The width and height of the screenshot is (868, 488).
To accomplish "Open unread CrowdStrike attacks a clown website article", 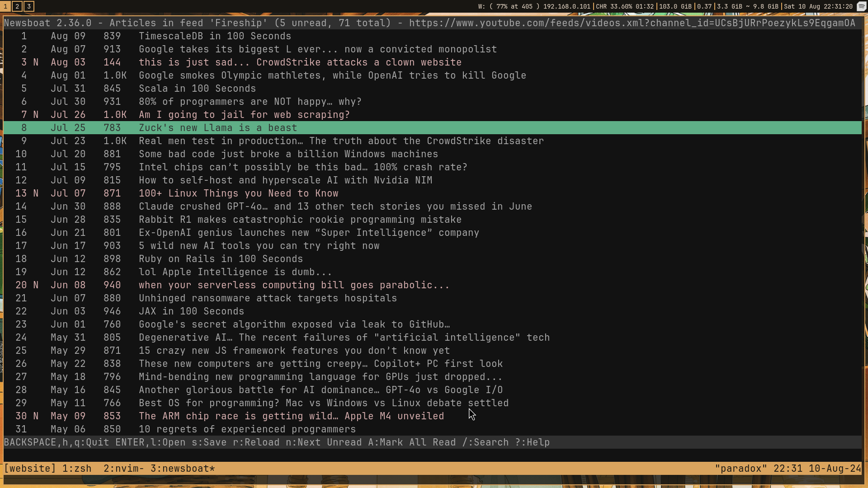I will pyautogui.click(x=432, y=62).
